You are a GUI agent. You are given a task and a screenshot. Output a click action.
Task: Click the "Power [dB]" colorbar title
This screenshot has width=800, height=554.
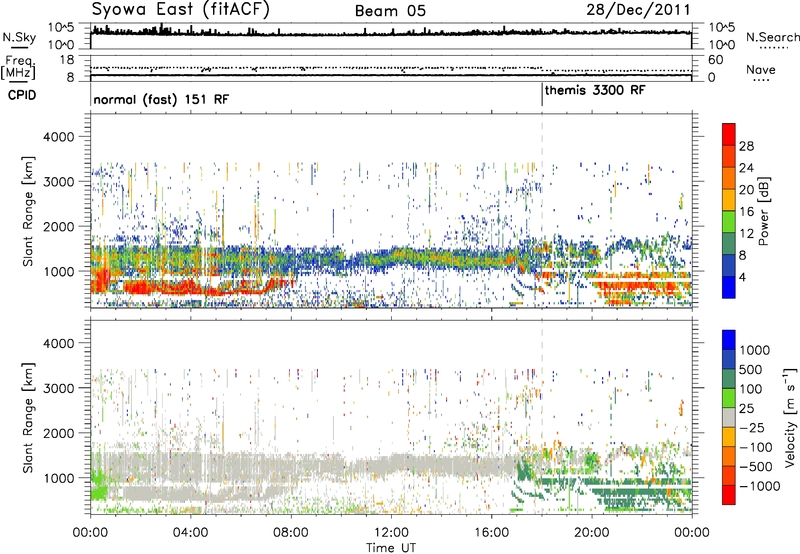[763, 211]
